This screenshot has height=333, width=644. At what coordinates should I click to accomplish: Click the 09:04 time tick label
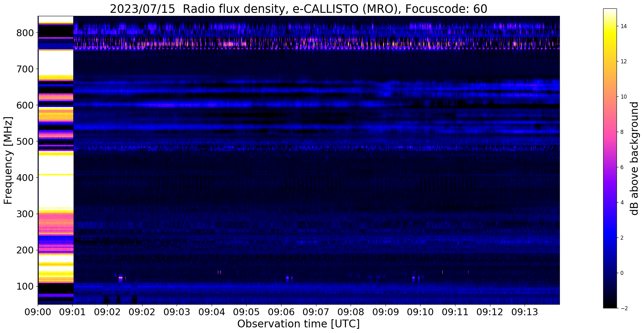coord(212,312)
